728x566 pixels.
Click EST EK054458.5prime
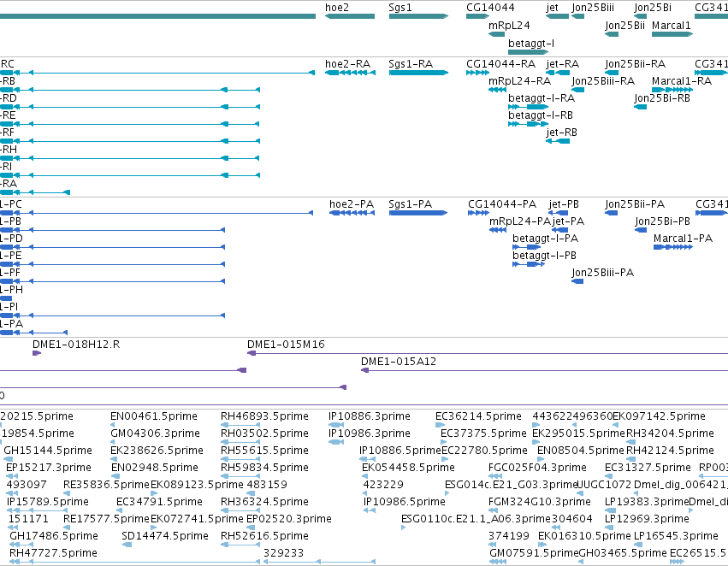click(408, 468)
